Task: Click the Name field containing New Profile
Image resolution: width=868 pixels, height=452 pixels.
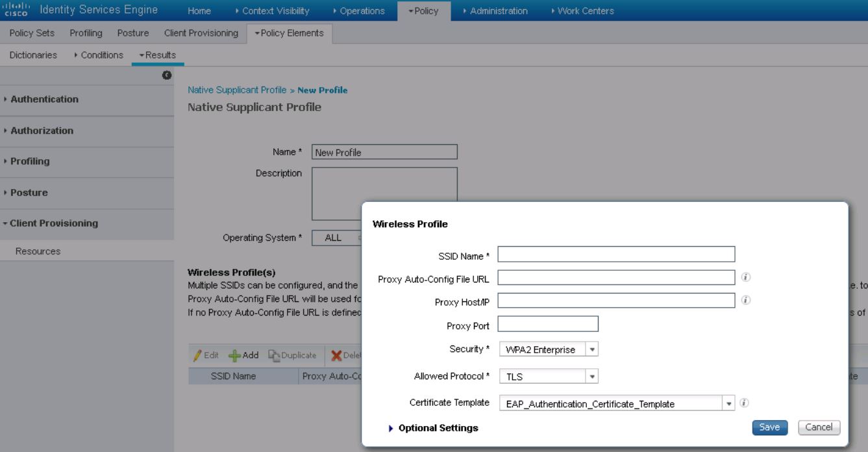Action: click(384, 152)
